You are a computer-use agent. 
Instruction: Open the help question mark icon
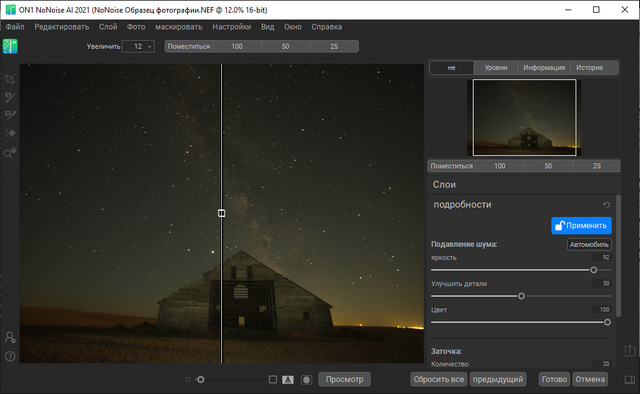(10, 356)
